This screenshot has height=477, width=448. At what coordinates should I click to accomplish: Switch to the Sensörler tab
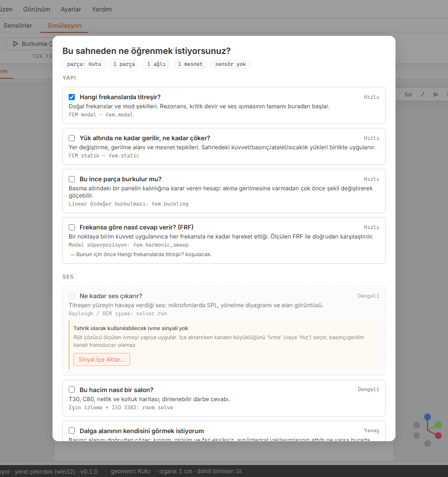pyautogui.click(x=18, y=26)
